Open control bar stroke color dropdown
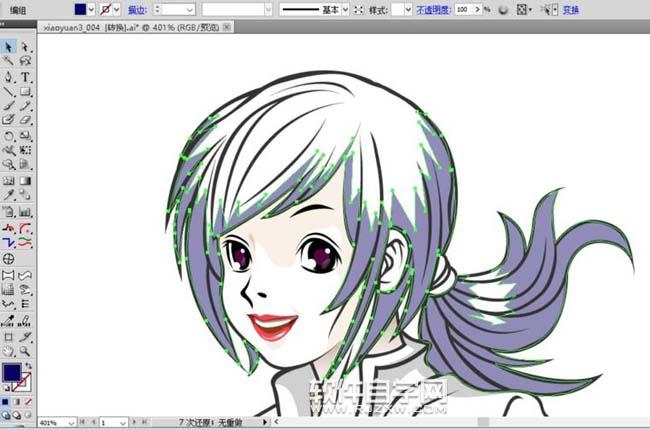Screen dimensions: 650x430 click(116, 10)
